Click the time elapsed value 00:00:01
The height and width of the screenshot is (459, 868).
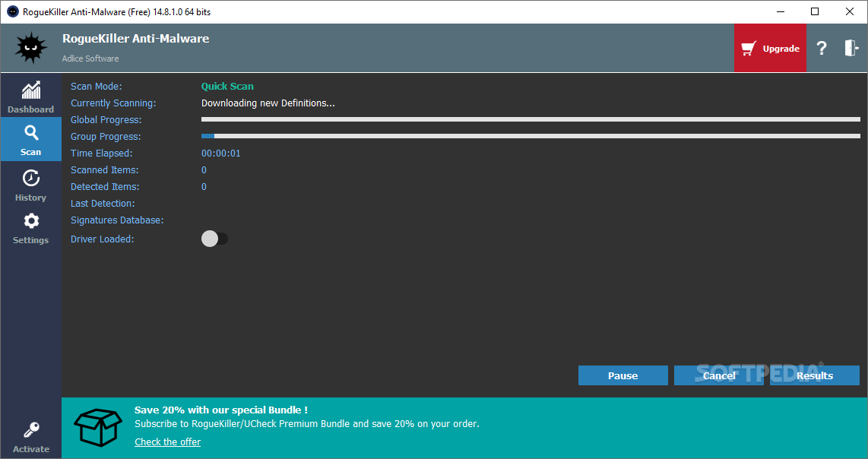[x=221, y=154]
